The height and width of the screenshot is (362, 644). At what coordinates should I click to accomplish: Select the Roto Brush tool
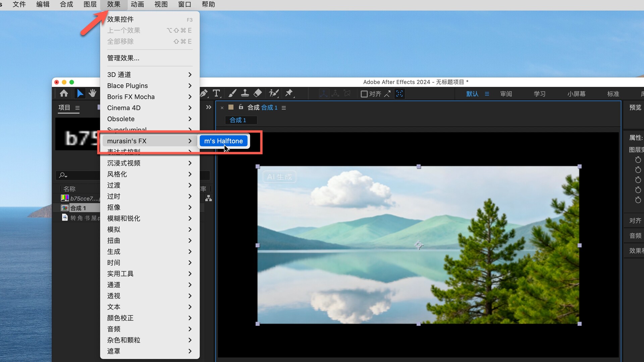point(274,94)
